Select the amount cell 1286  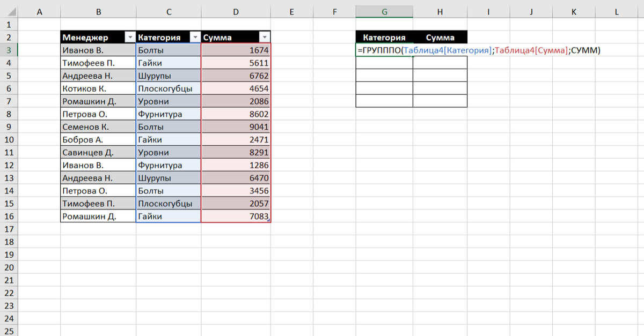236,165
